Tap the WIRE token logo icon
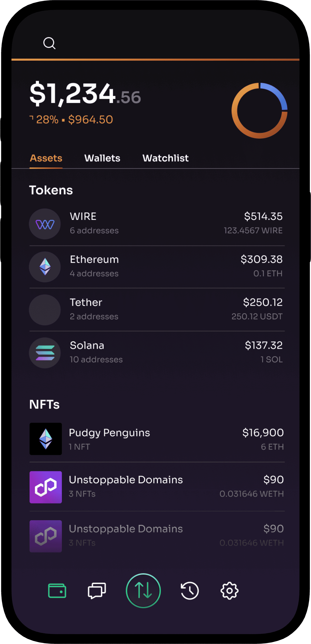 (x=45, y=224)
